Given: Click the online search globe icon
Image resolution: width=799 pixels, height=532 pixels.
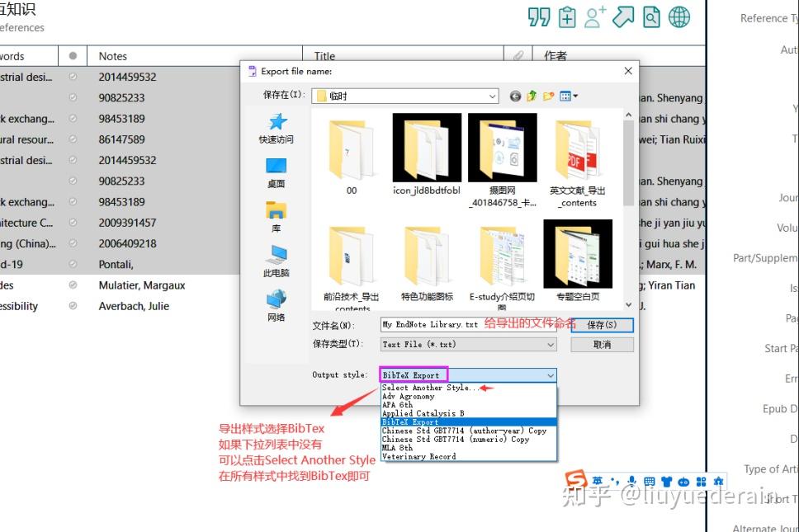Looking at the screenshot, I should click(678, 16).
